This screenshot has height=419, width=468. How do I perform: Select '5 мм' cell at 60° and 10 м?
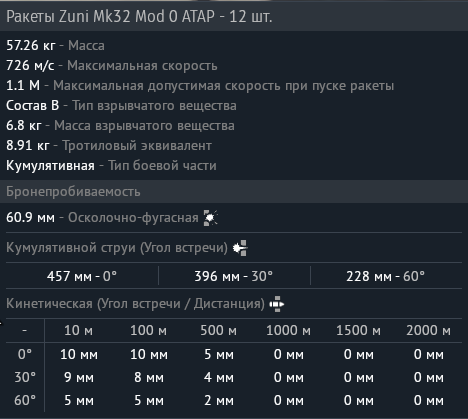click(79, 401)
